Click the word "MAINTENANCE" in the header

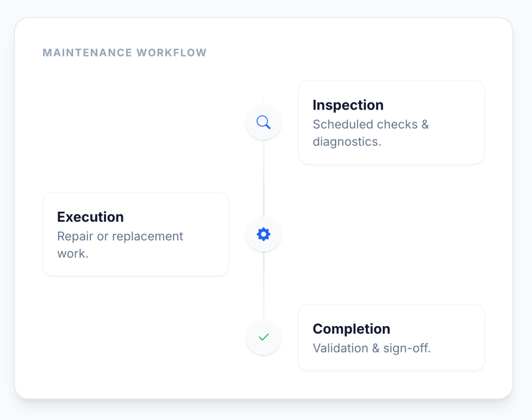[x=87, y=53]
